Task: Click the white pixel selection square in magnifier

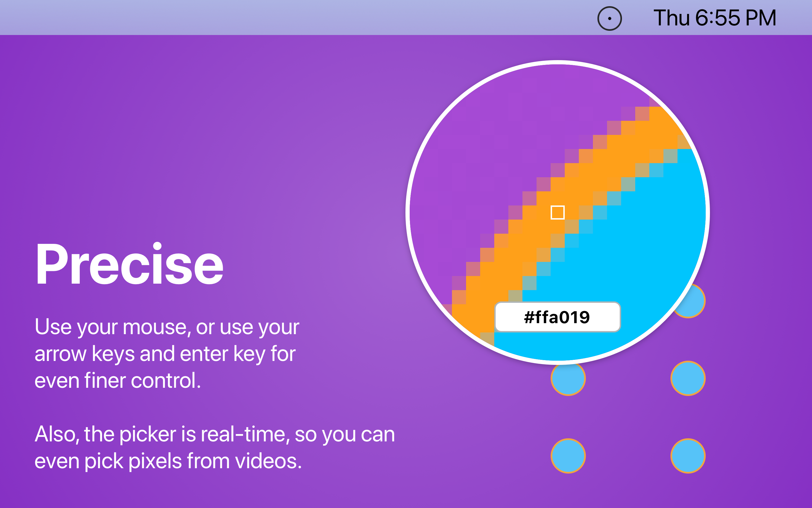Action: tap(557, 212)
